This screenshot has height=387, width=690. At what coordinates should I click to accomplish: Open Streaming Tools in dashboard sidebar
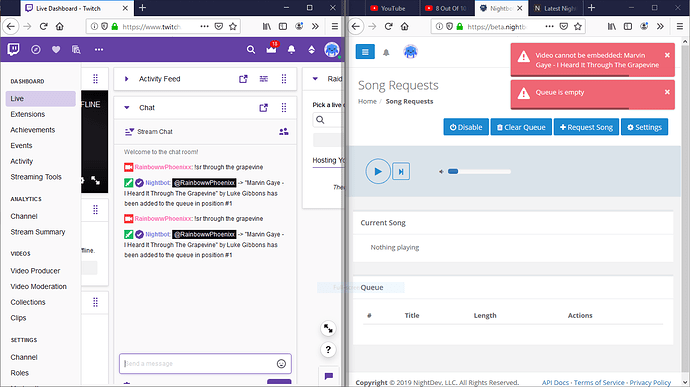point(36,177)
